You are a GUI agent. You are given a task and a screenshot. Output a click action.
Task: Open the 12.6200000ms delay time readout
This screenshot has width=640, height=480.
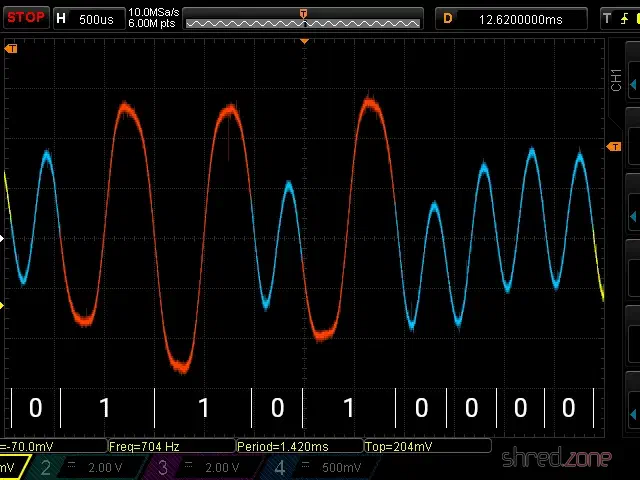tap(520, 20)
